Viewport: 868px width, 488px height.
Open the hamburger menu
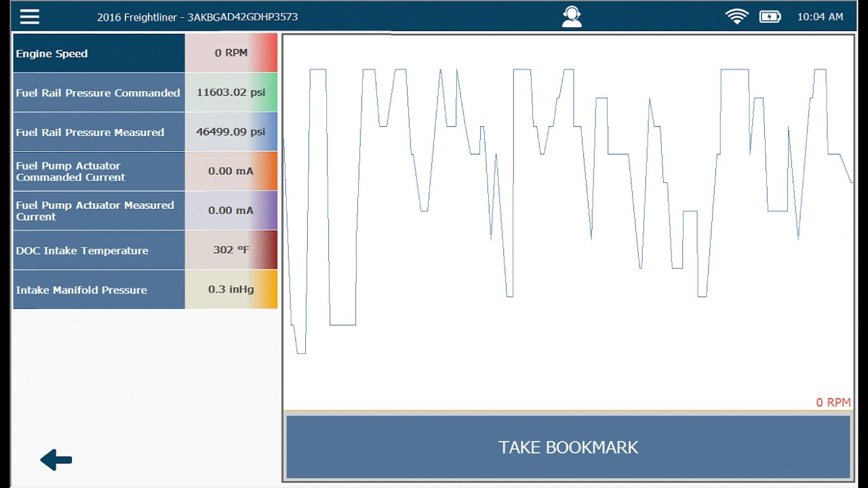pyautogui.click(x=30, y=17)
